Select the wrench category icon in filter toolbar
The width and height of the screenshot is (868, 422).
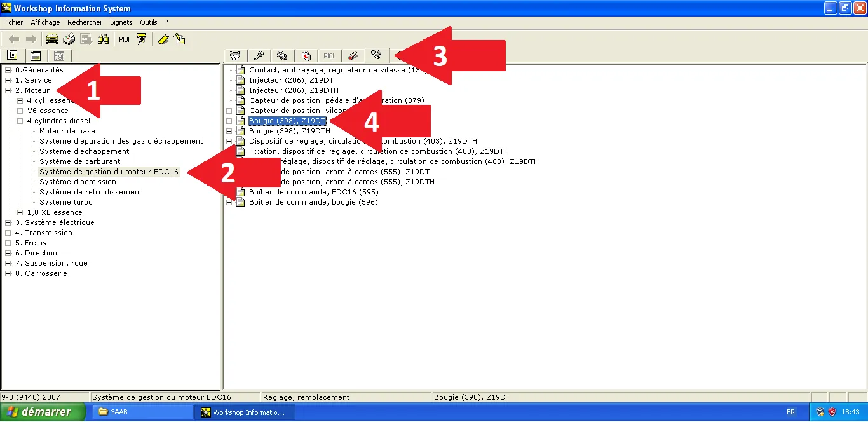click(x=259, y=56)
